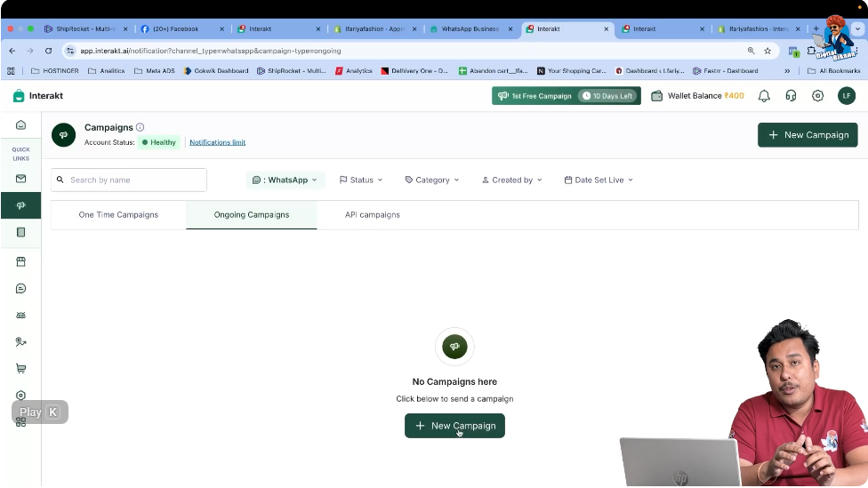Open the hexagon settings sidebar icon
Viewport: 868px width, 488px height.
pyautogui.click(x=20, y=395)
